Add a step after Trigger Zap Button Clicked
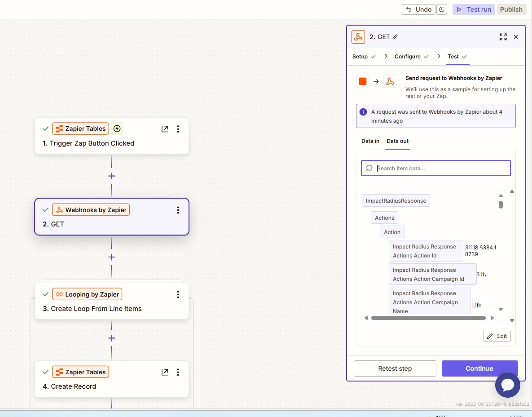The image size is (532, 417). coord(112,176)
